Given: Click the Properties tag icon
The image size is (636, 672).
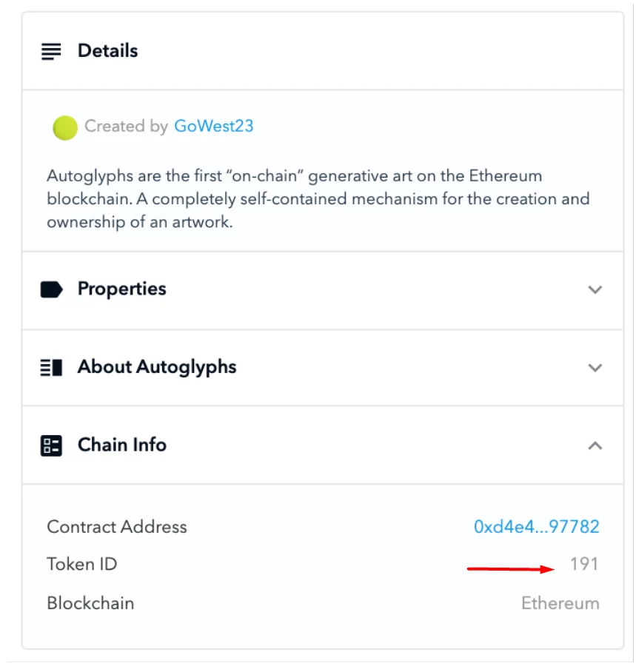Looking at the screenshot, I should pos(51,289).
